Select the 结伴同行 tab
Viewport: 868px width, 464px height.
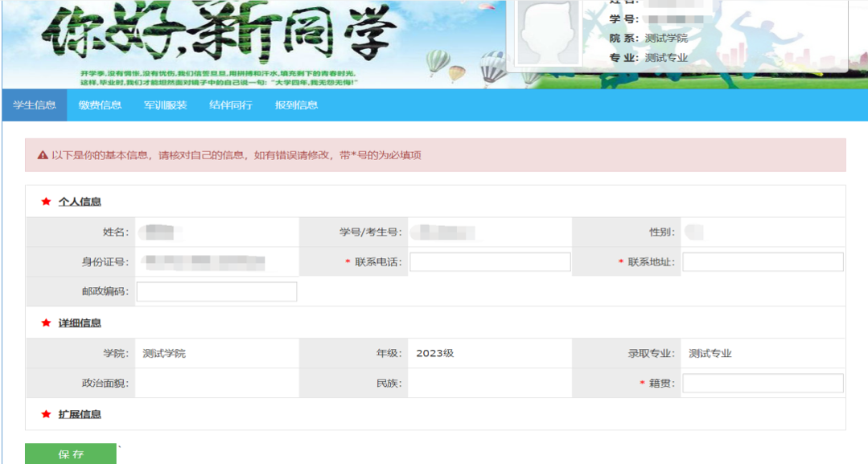click(231, 105)
